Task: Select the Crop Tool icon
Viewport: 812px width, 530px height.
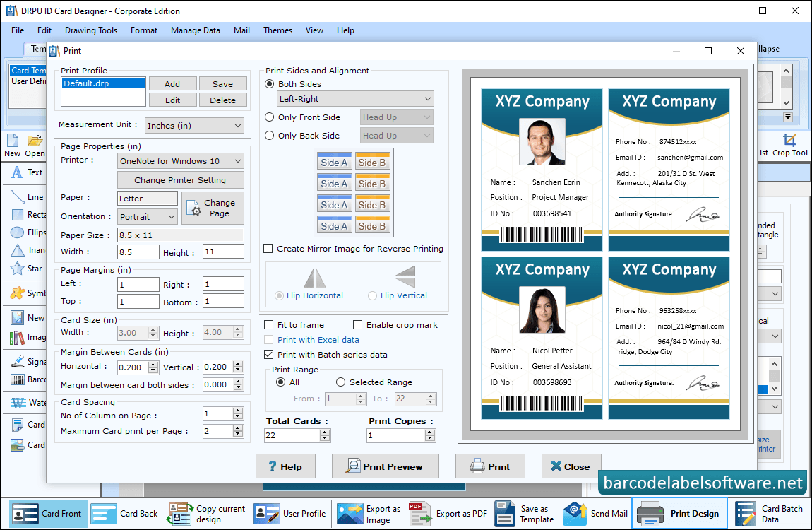Action: (x=789, y=140)
